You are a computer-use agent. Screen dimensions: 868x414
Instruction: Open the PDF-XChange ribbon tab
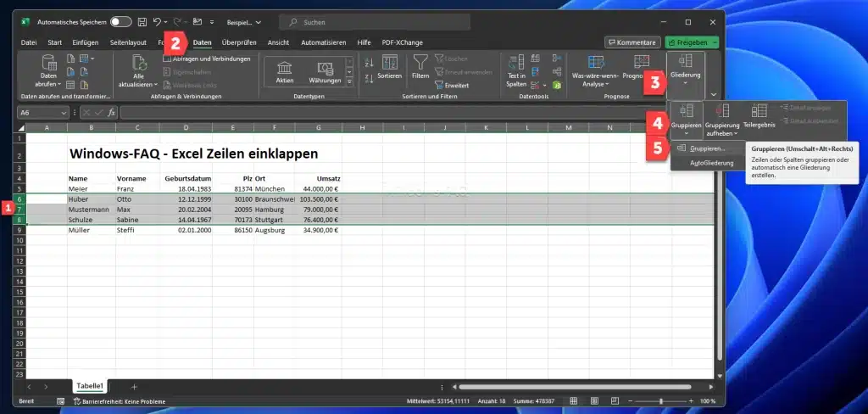pos(403,42)
